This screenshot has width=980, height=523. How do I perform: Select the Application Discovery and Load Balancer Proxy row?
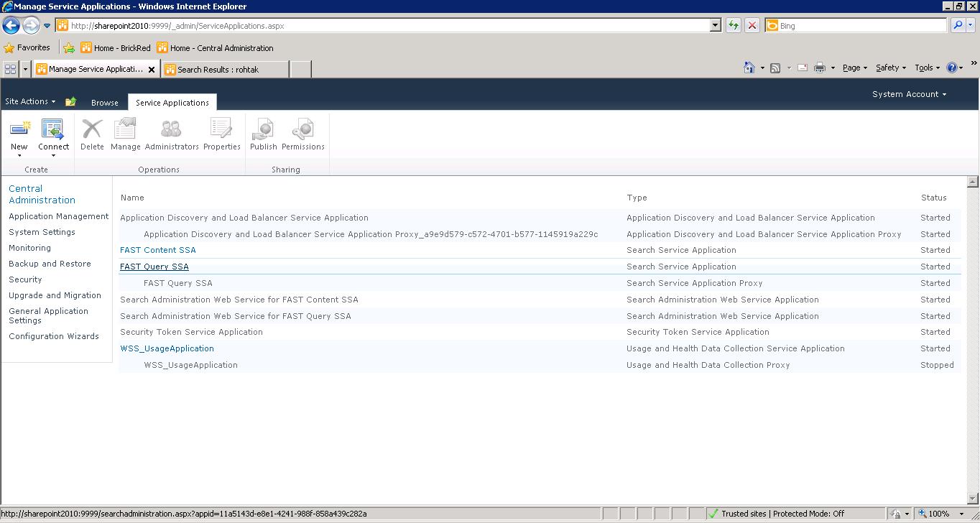(x=540, y=234)
